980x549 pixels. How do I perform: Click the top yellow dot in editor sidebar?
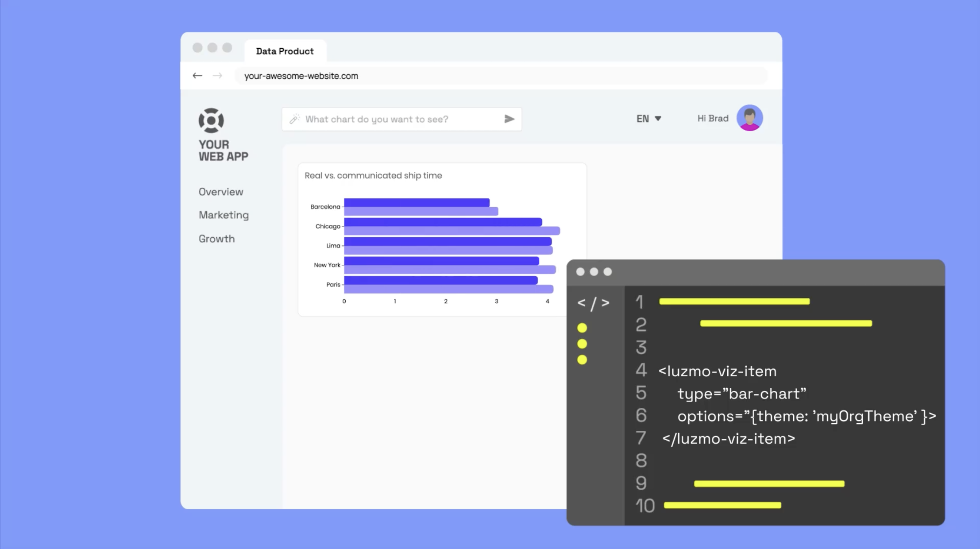tap(582, 328)
